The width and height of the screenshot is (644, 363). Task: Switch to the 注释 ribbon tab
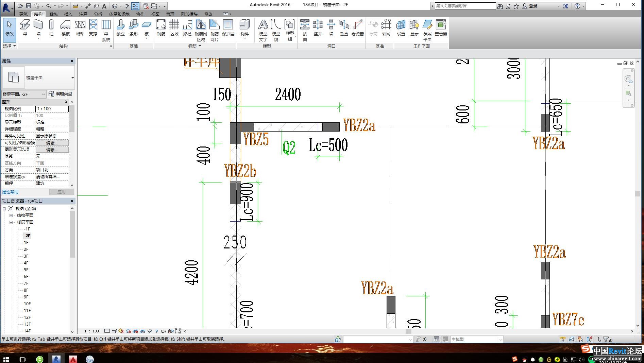83,14
